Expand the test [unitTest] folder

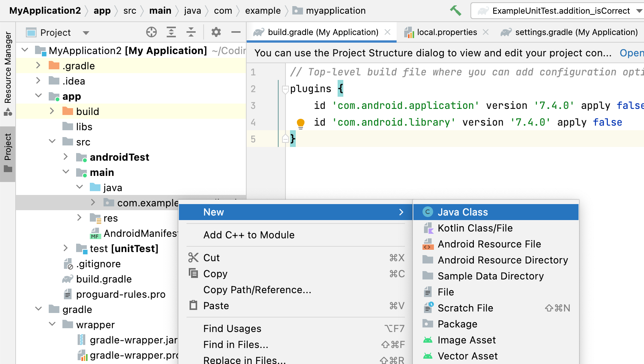pos(65,248)
